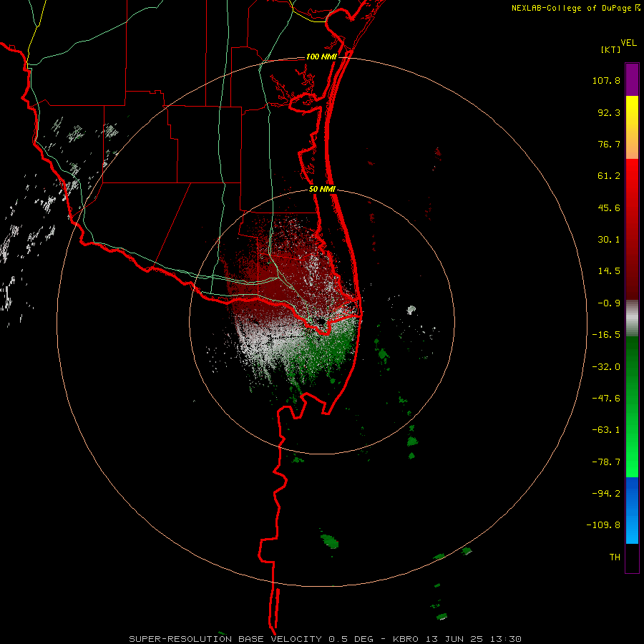
Task: Click the 45.6 velocity scale value
Action: pyautogui.click(x=609, y=208)
